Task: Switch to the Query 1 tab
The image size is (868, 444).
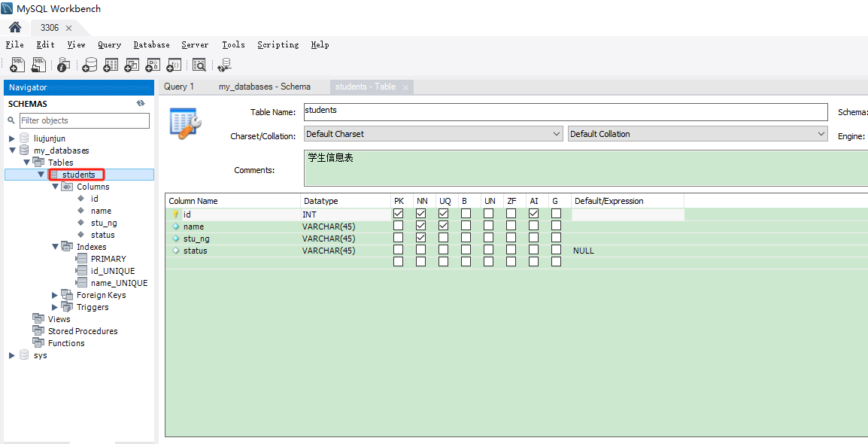Action: [x=179, y=87]
